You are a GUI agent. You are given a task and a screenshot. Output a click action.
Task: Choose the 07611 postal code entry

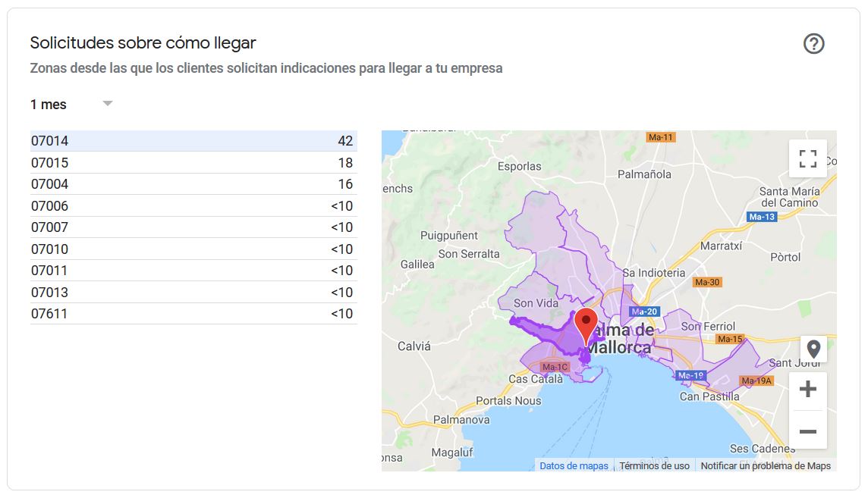click(x=193, y=314)
